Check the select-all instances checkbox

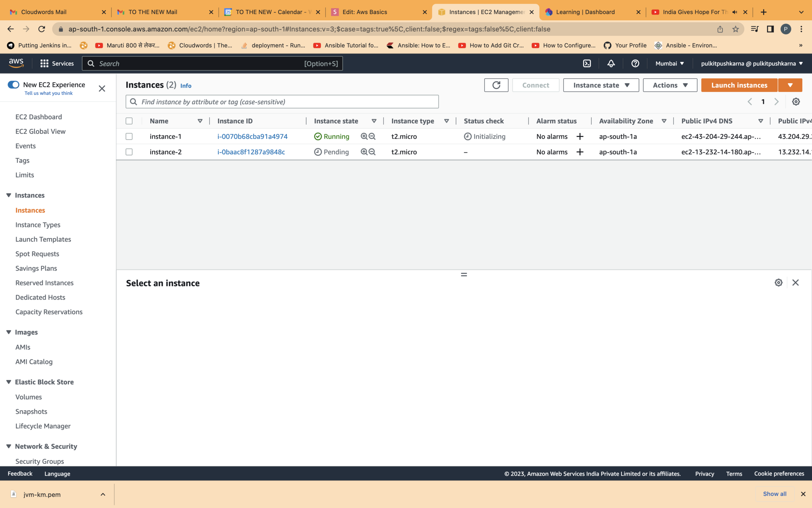[x=129, y=121]
